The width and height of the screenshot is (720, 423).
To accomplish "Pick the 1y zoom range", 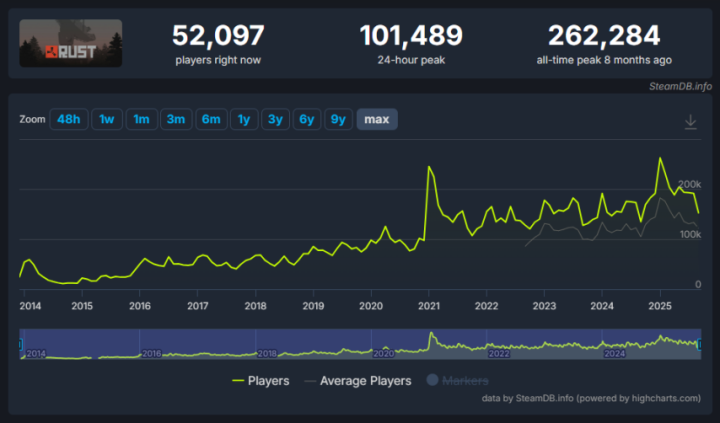I will (244, 119).
